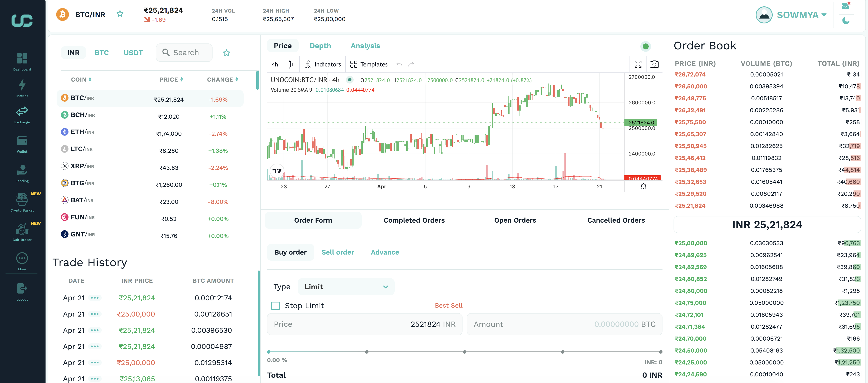The height and width of the screenshot is (383, 868).
Task: Click the Unocoin logo
Action: click(22, 20)
